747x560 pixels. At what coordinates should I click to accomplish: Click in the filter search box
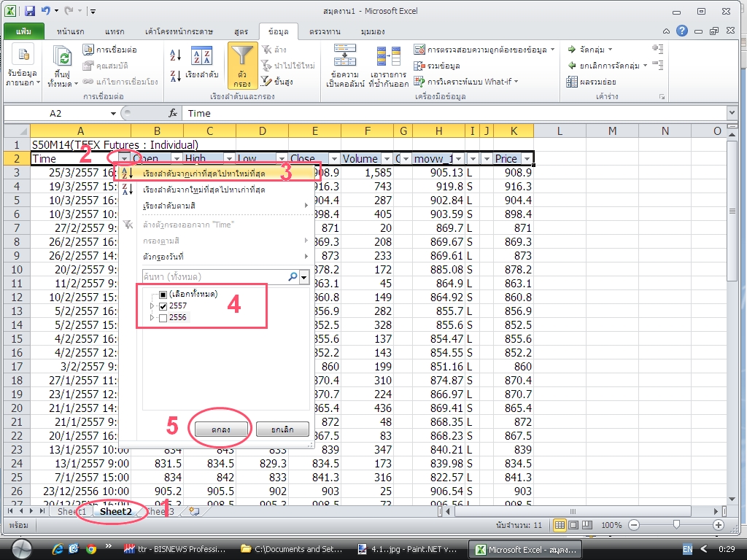(x=220, y=276)
